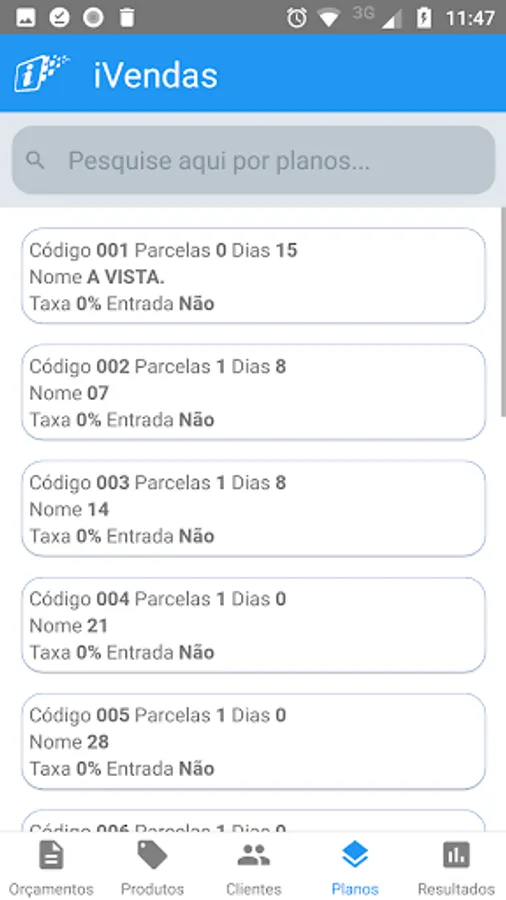Viewport: 506px width, 900px height.
Task: Tap the trash notification icon in status bar
Action: (x=127, y=18)
